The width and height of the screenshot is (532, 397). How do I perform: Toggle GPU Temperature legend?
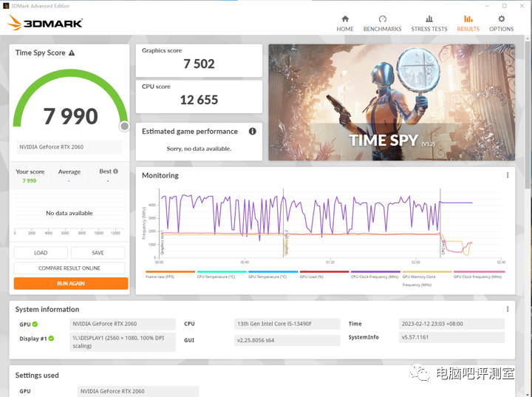273,274
